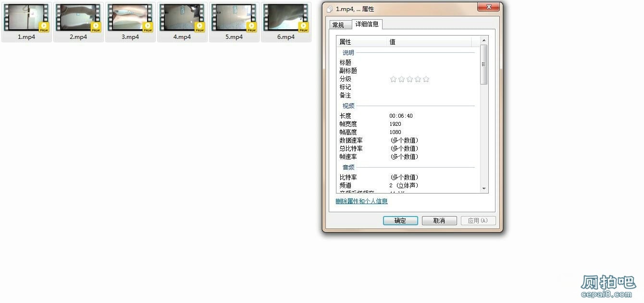Click the scroll up arrow in properties list
Screen dimensions: 644x303
(x=484, y=40)
